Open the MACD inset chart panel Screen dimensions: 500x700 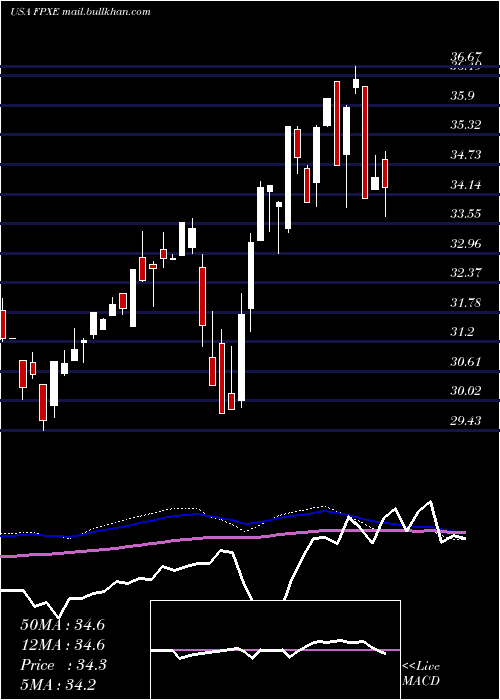[275, 650]
